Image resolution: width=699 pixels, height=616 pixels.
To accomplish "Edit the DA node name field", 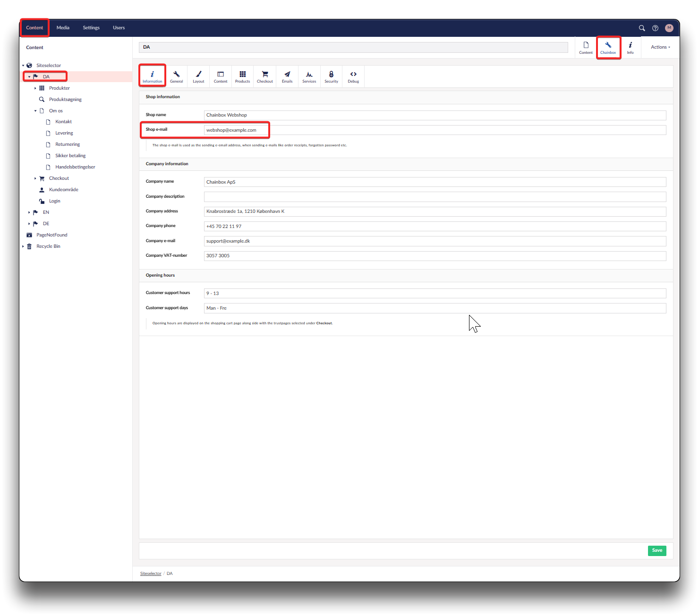I will (353, 47).
